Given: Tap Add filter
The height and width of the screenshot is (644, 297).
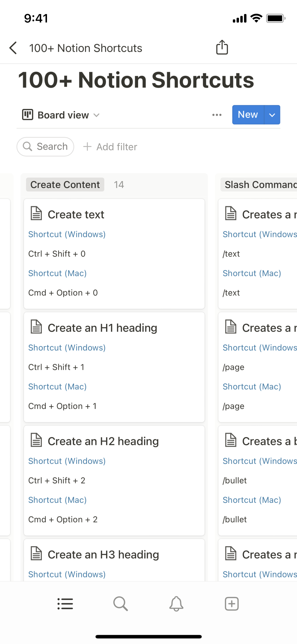Looking at the screenshot, I should (110, 147).
